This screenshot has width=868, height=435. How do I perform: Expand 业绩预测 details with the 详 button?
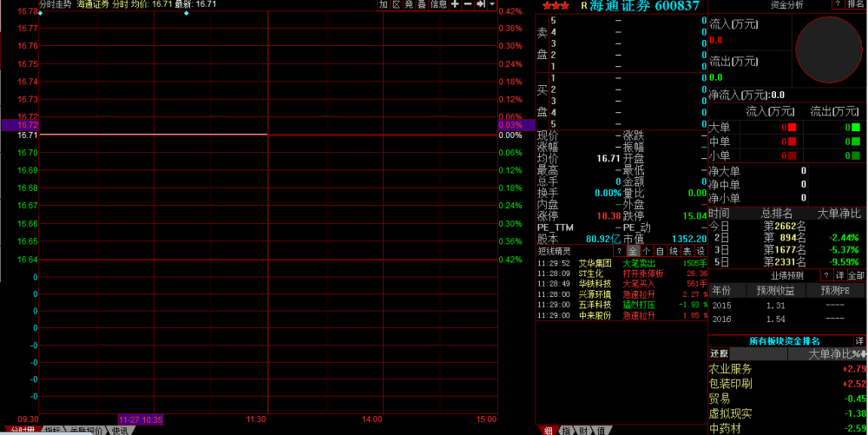[x=839, y=275]
